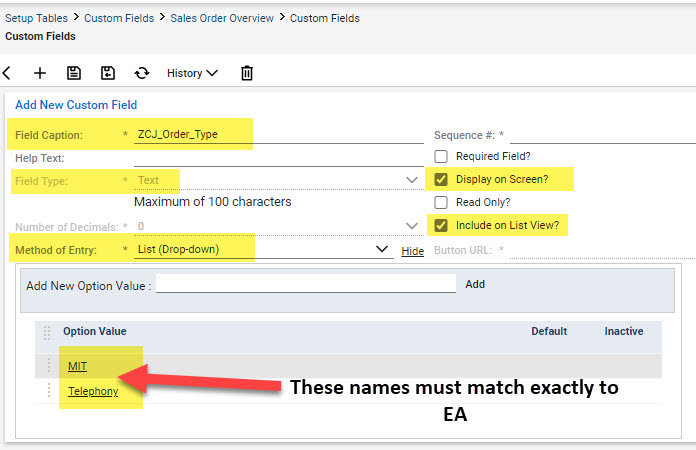This screenshot has height=450, width=696.
Task: Click the refresh icon in toolbar
Action: click(142, 73)
